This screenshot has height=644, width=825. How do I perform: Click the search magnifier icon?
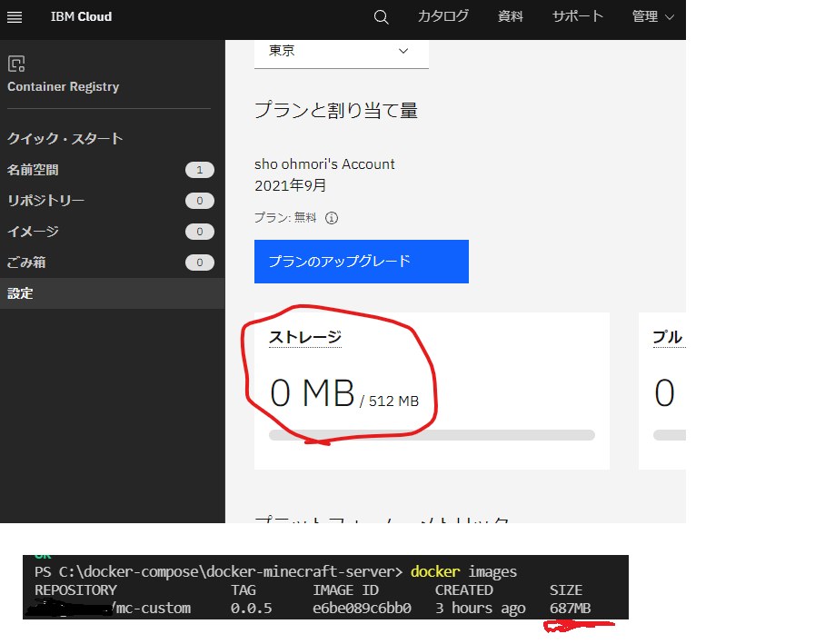point(381,17)
